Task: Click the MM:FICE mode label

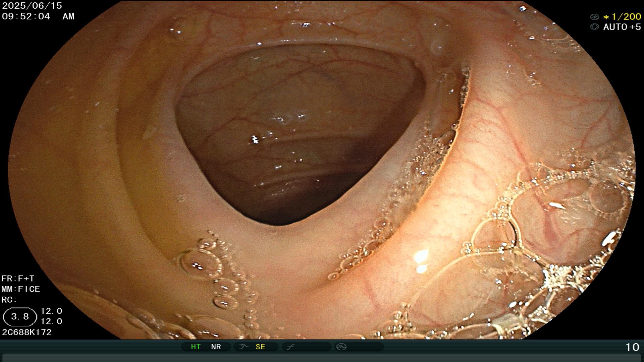Action: 21,289
